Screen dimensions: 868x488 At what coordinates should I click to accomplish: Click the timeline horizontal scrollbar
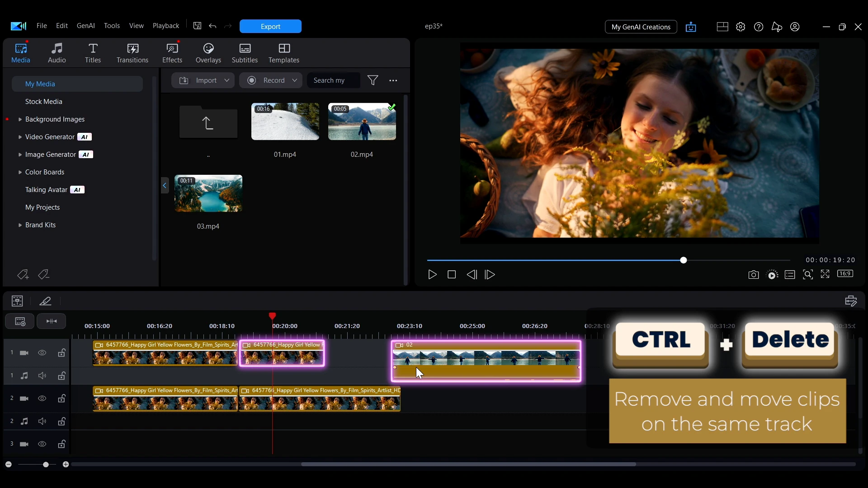tap(468, 465)
